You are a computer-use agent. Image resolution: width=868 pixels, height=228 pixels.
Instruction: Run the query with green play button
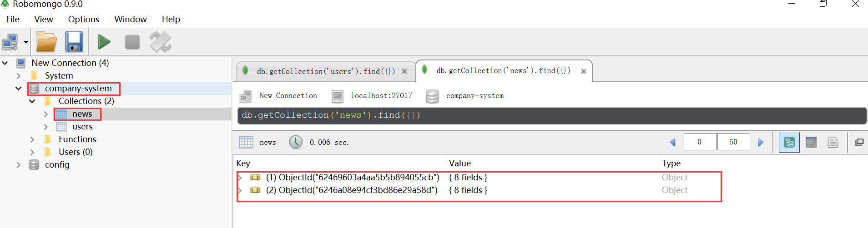(x=104, y=42)
